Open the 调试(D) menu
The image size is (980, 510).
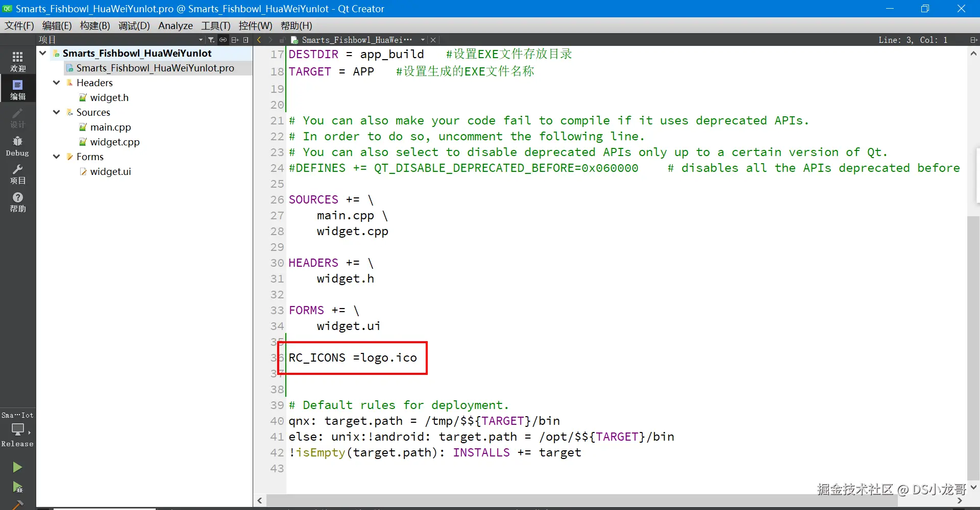[134, 25]
